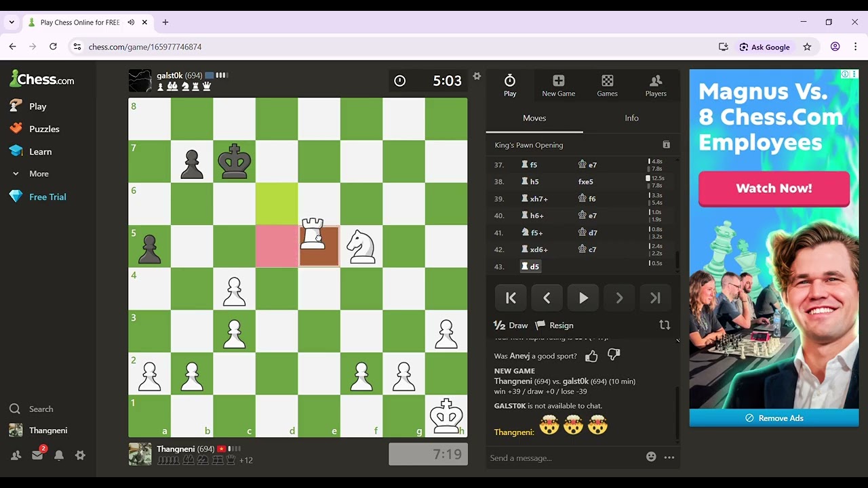868x488 pixels.
Task: Select the Players tab
Action: (x=656, y=85)
